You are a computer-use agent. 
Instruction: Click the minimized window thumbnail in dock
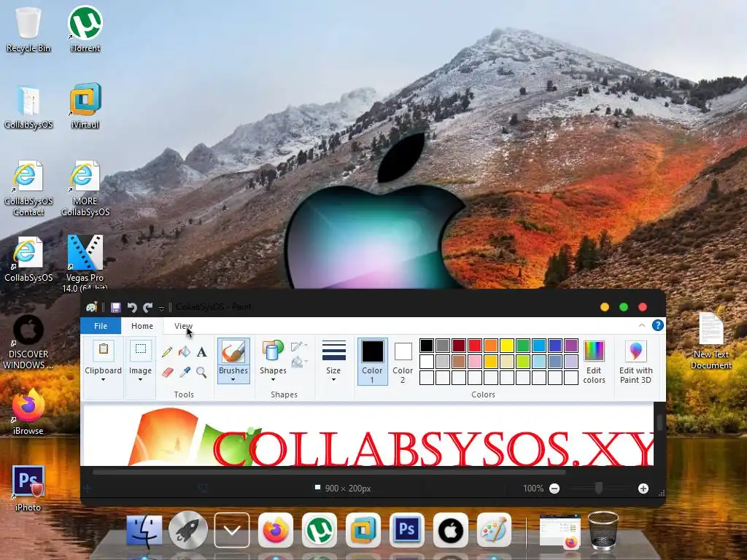(x=560, y=531)
